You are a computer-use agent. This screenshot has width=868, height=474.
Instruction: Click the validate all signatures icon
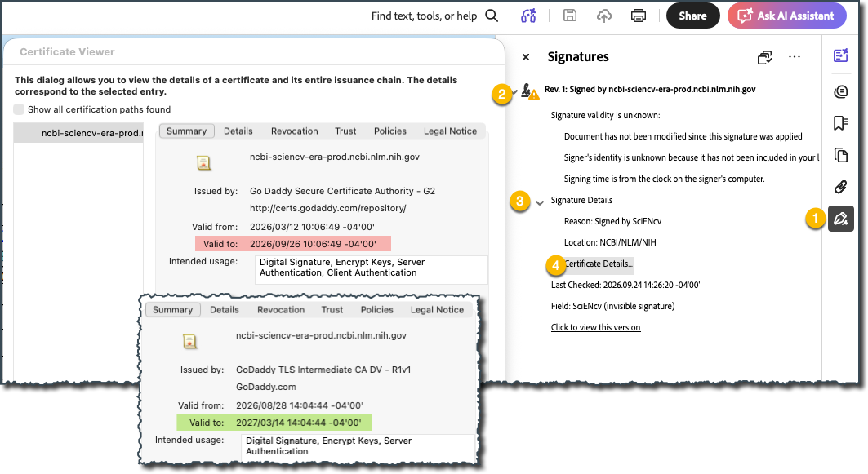pos(765,57)
